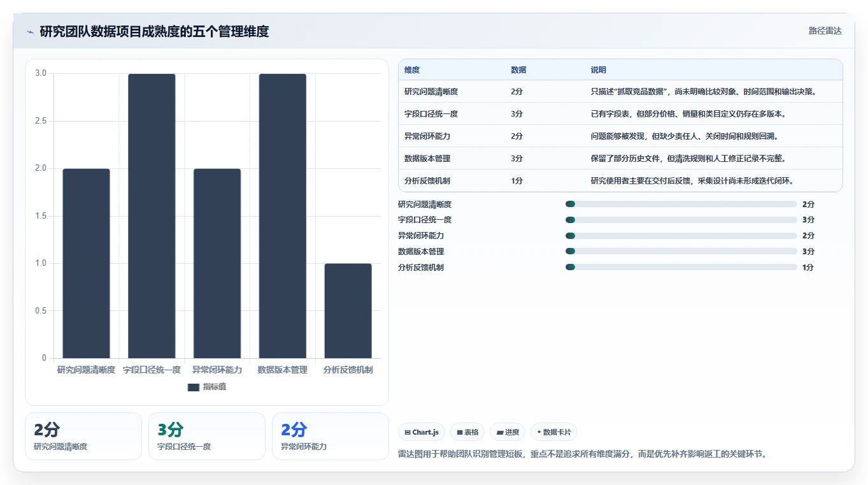Click the 数据版本管理 progress bar
This screenshot has width=868, height=485.
click(681, 252)
